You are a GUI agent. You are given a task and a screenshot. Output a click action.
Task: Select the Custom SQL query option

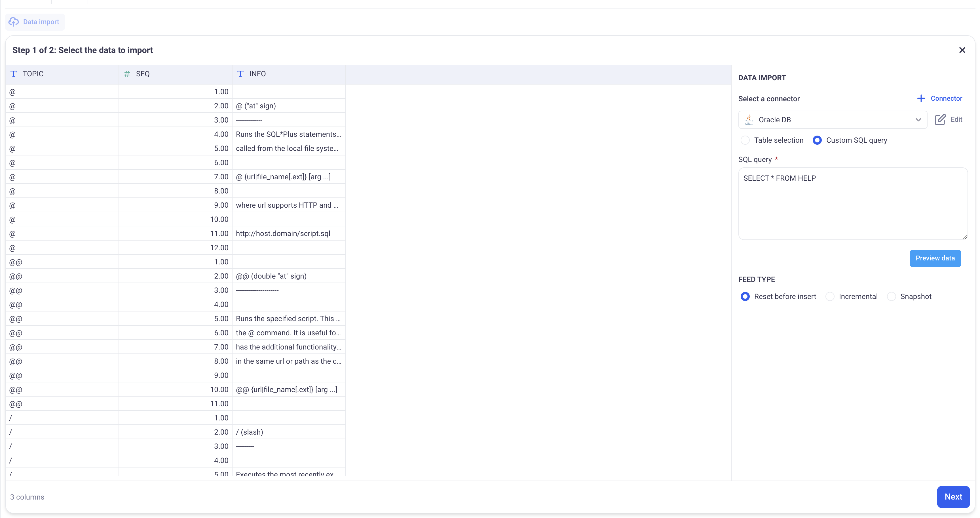817,140
